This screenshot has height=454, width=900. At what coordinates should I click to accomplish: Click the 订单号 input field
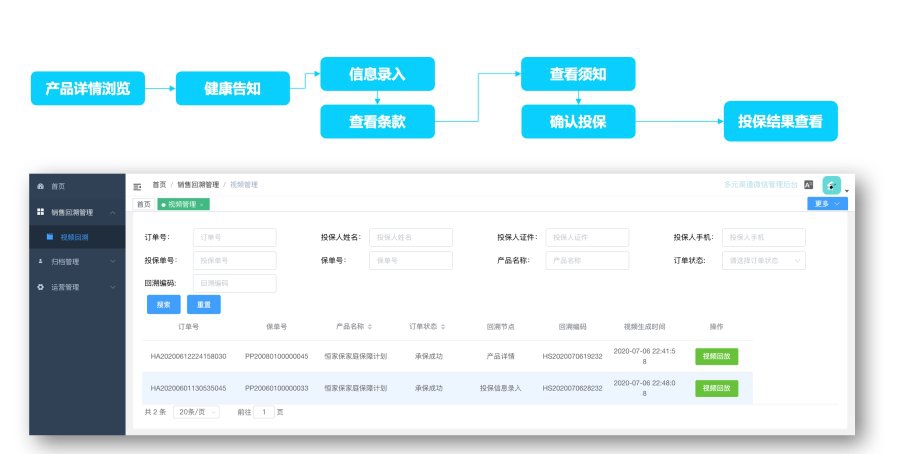(234, 237)
